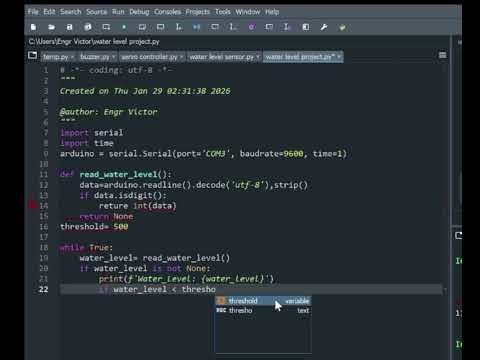This screenshot has width=480, height=360.
Task: Click 'COM3' port string on line 9
Action: 216,154
